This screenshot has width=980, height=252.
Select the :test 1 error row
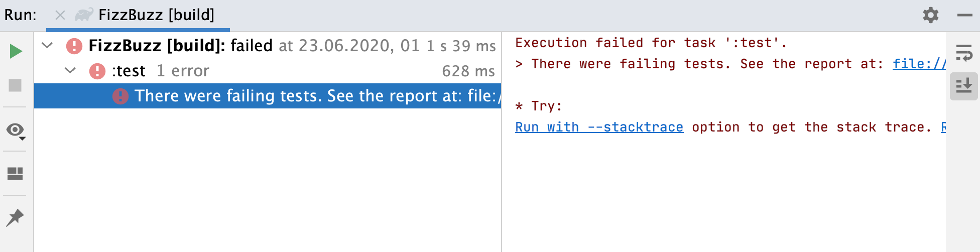coord(268,71)
